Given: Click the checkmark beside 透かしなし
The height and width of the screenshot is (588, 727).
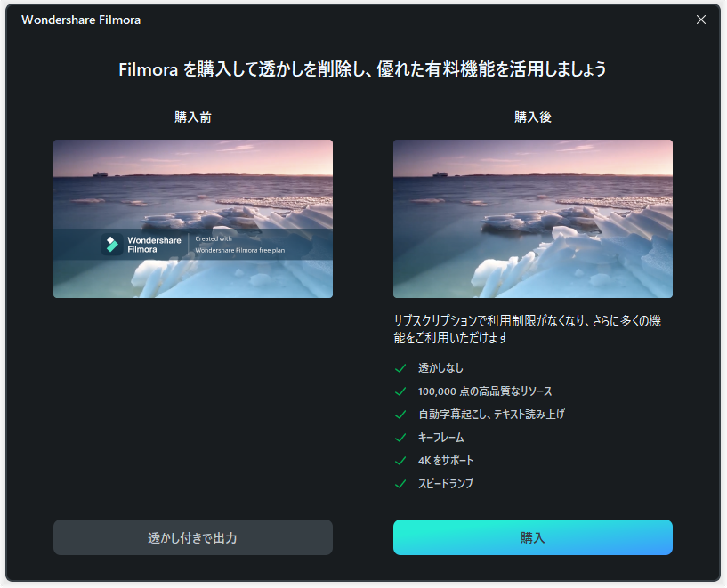Looking at the screenshot, I should pyautogui.click(x=400, y=368).
